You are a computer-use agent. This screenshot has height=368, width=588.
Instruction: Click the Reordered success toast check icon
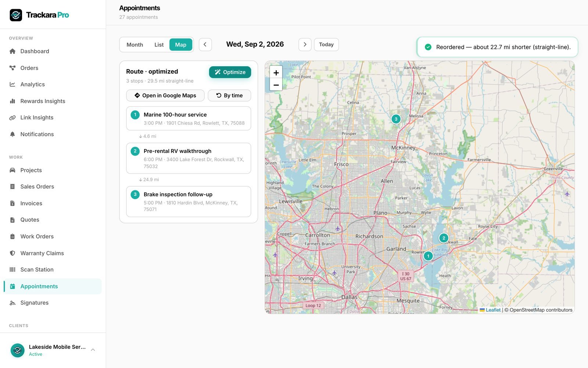[428, 47]
